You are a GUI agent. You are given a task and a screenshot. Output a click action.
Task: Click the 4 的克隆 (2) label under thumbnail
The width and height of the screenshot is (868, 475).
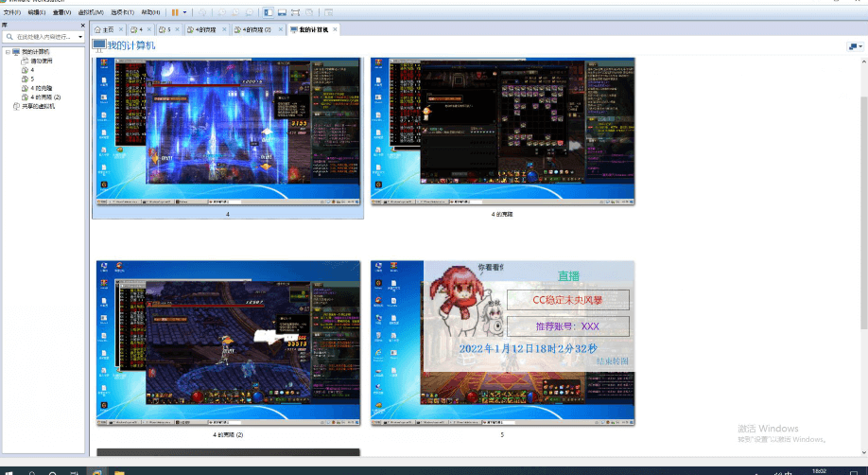click(228, 434)
